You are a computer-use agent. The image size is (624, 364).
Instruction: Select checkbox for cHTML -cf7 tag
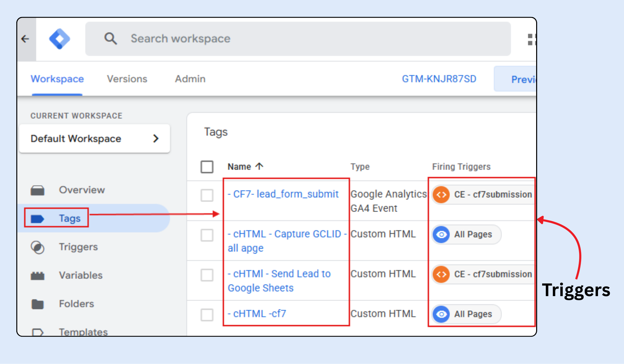(207, 314)
